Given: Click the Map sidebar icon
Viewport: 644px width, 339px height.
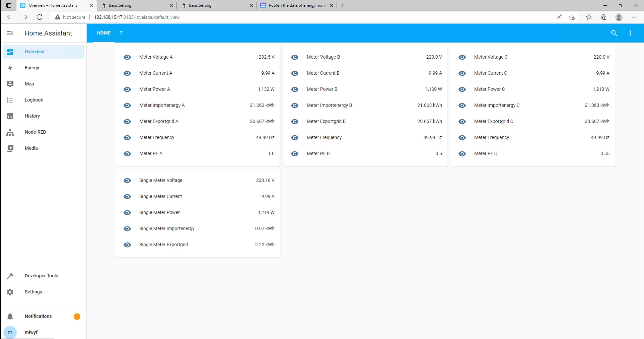Looking at the screenshot, I should (10, 84).
